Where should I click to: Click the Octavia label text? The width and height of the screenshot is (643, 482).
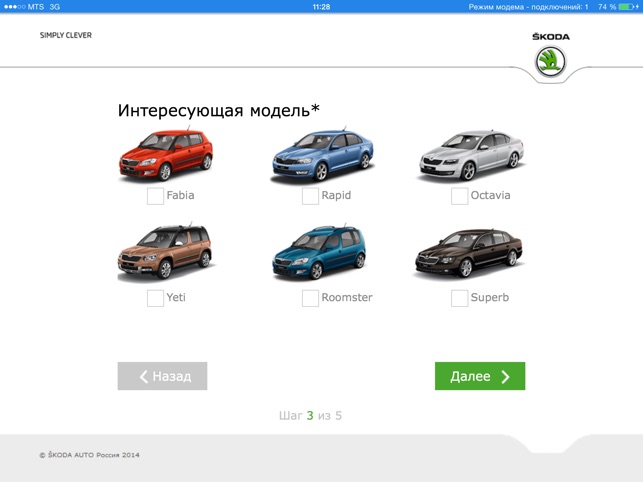pos(490,195)
